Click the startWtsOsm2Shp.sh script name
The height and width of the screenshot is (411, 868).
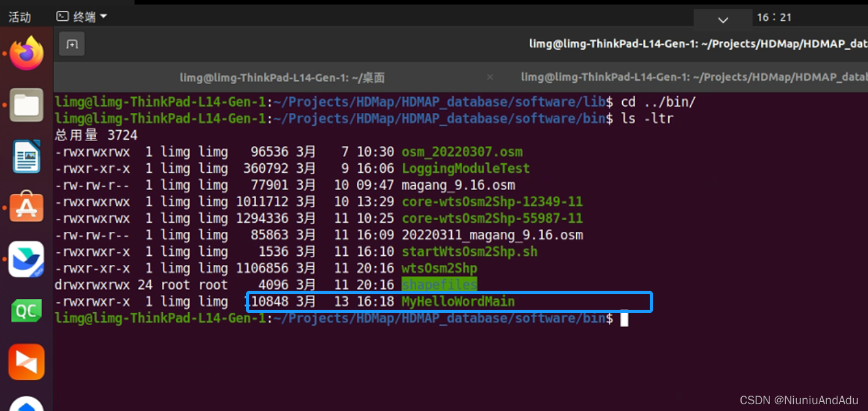point(470,252)
